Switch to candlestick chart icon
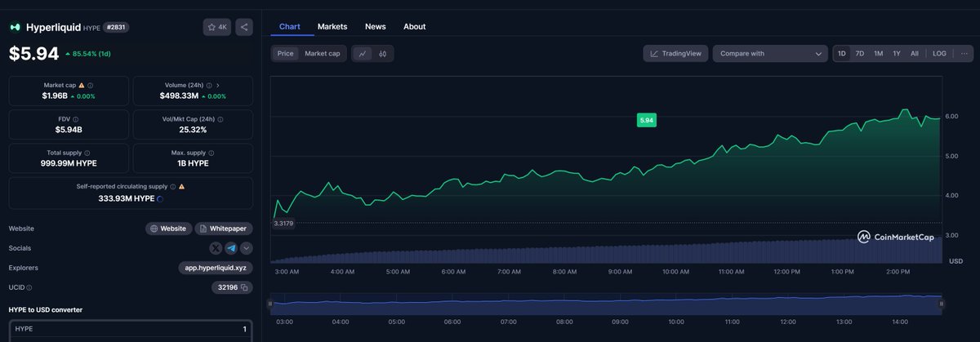 coord(382,54)
